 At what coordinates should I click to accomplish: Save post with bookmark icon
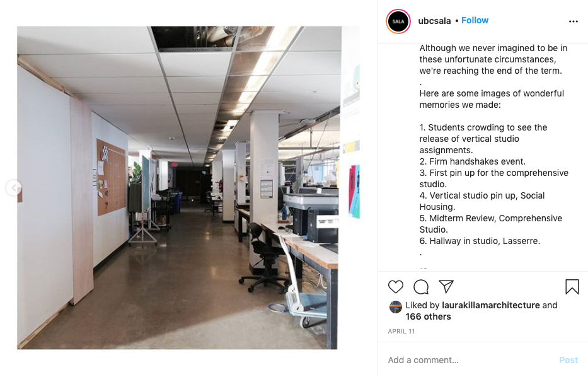572,287
